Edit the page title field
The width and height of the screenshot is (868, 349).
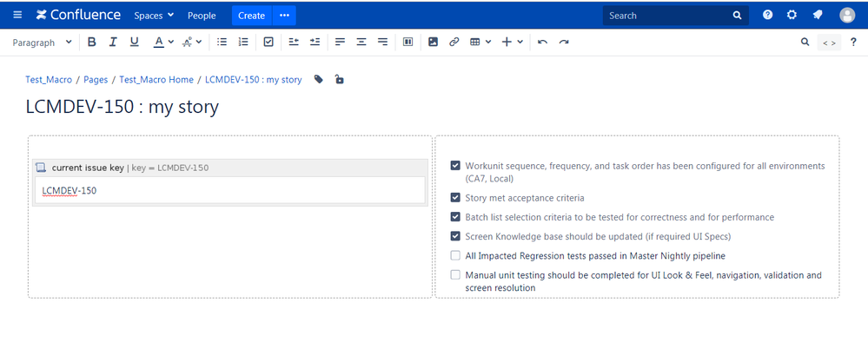click(x=122, y=108)
